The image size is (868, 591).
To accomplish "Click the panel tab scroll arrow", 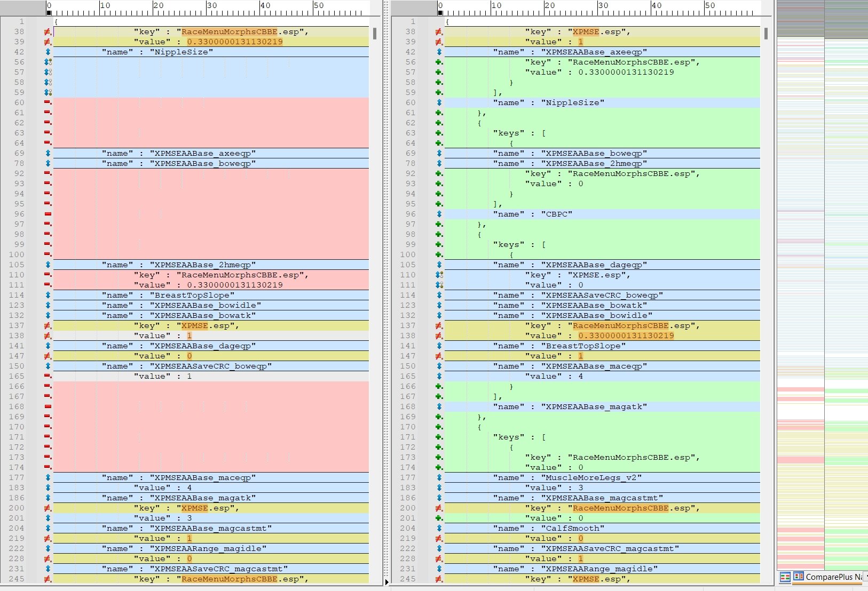I will [866, 577].
